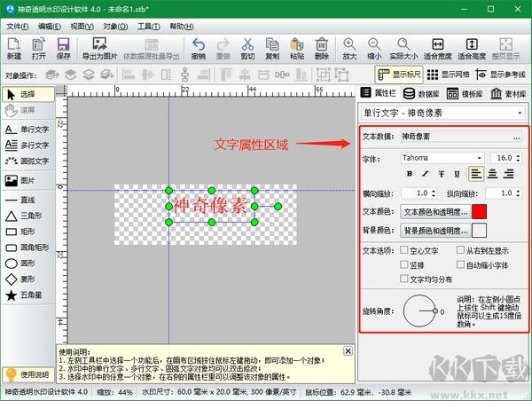Click the 实际大小 actual size icon
532x401 pixels.
pos(403,49)
